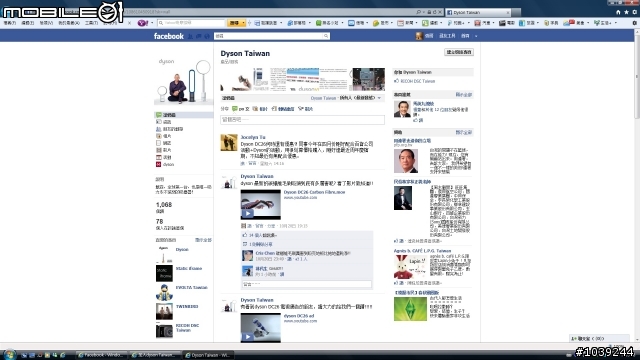This screenshot has width=640, height=360.
Task: Play the Dyson DC26 Carbon Fibre video thumbnail
Action: 260,204
